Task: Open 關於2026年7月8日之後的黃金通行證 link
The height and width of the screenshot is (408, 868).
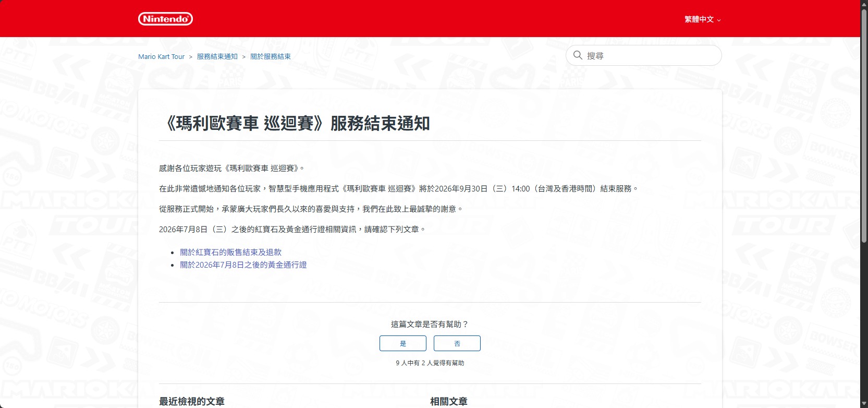Action: 243,265
